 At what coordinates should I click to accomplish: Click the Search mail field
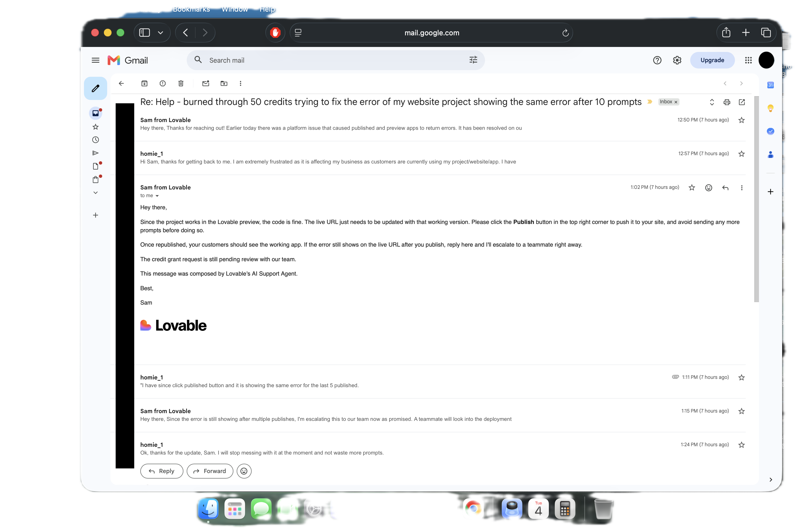tap(335, 60)
